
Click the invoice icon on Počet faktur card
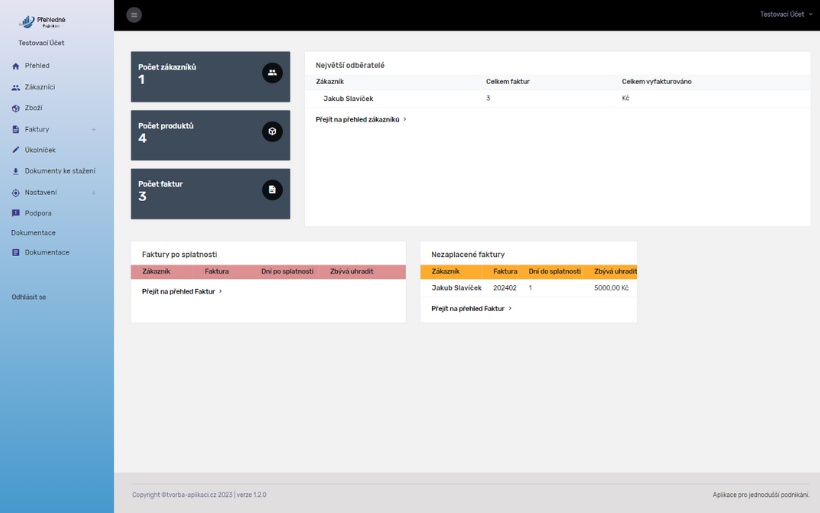[x=272, y=189]
